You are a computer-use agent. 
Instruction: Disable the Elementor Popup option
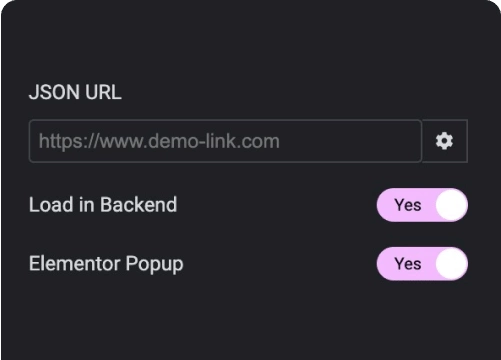coord(422,264)
